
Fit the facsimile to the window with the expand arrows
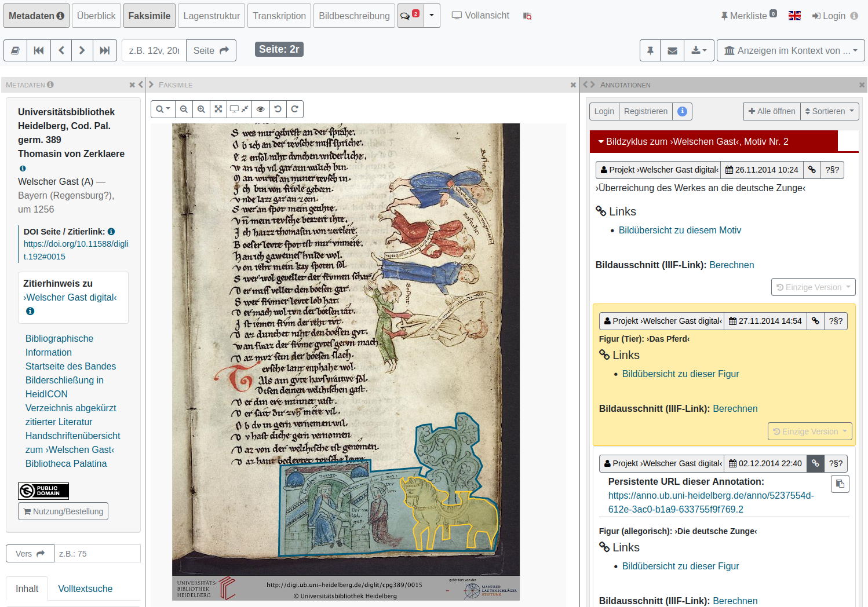pos(218,109)
